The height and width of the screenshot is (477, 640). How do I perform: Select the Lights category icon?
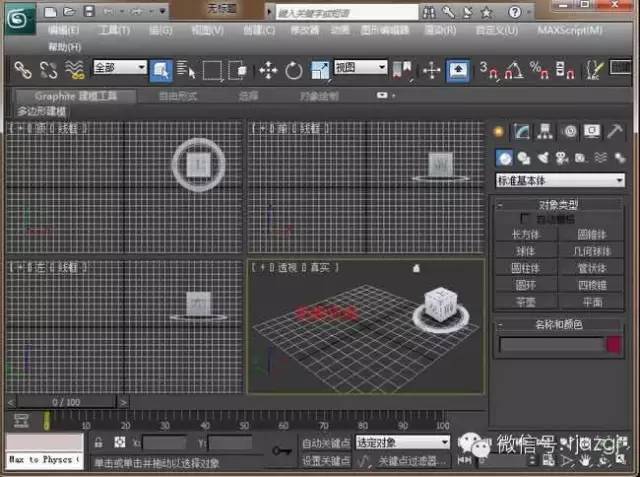pyautogui.click(x=543, y=158)
